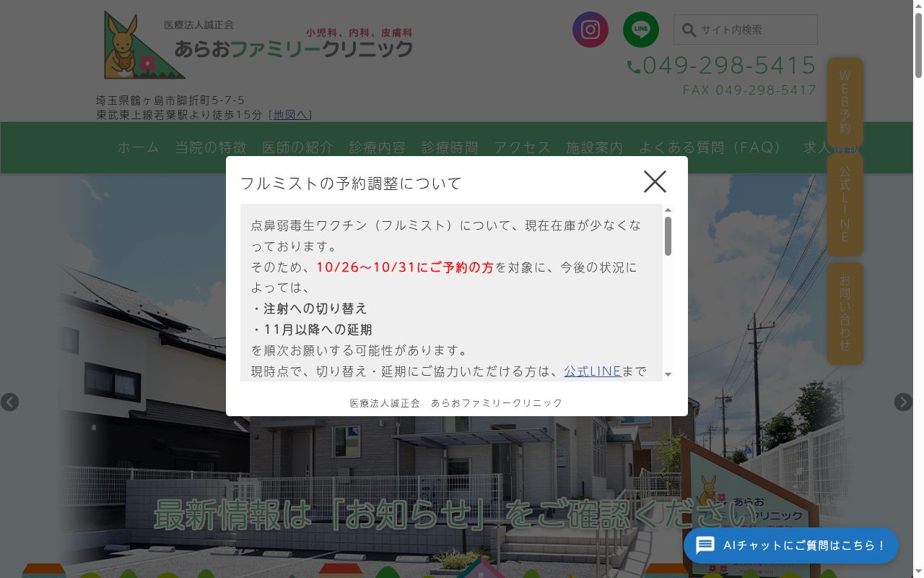Click the popup scrollbar thumb
Image resolution: width=924 pixels, height=578 pixels.
point(668,236)
